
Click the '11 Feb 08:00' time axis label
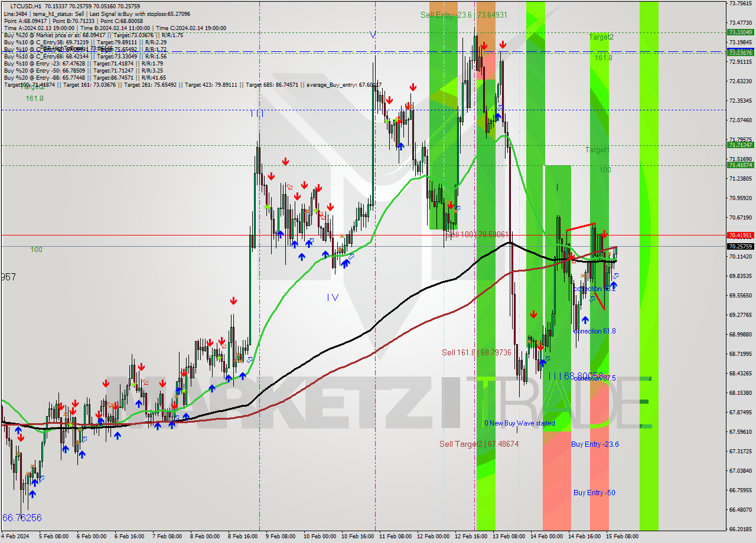point(395,537)
